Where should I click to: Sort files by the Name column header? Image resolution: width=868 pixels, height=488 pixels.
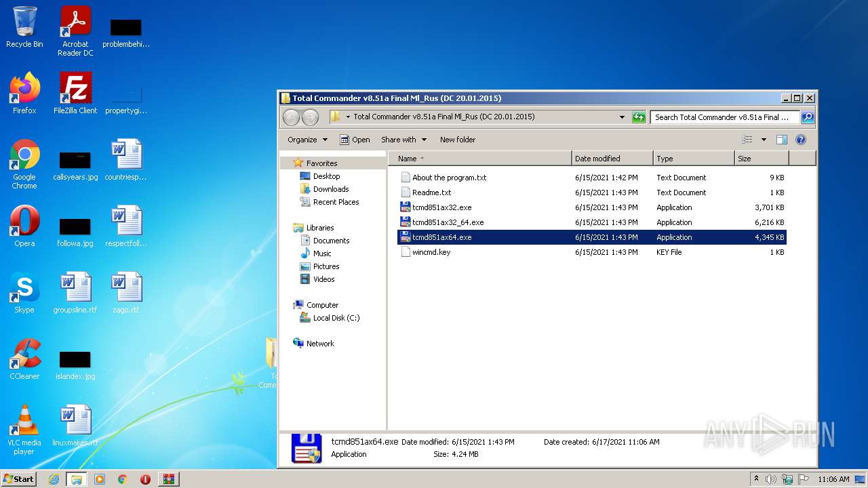[x=480, y=159]
